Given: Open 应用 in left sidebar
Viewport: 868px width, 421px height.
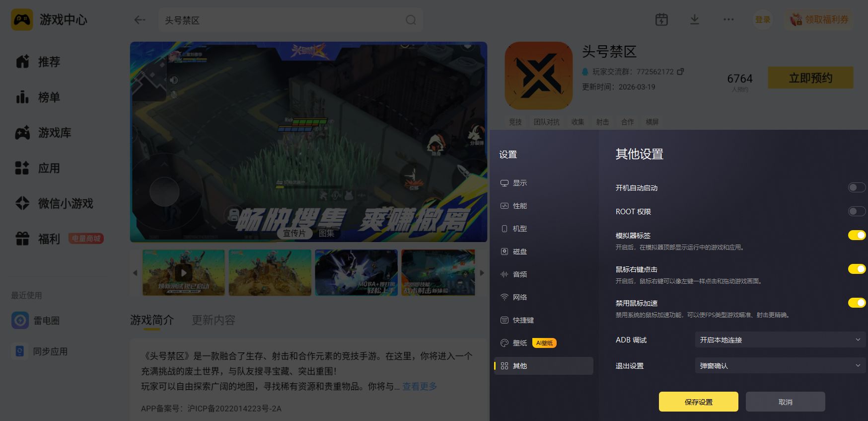Looking at the screenshot, I should tap(38, 168).
